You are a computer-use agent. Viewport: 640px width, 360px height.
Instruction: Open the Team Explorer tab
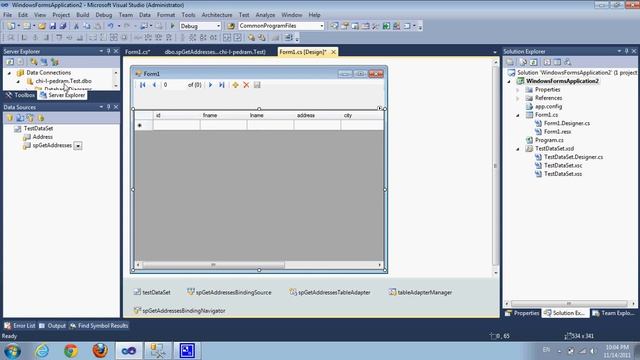[x=614, y=313]
